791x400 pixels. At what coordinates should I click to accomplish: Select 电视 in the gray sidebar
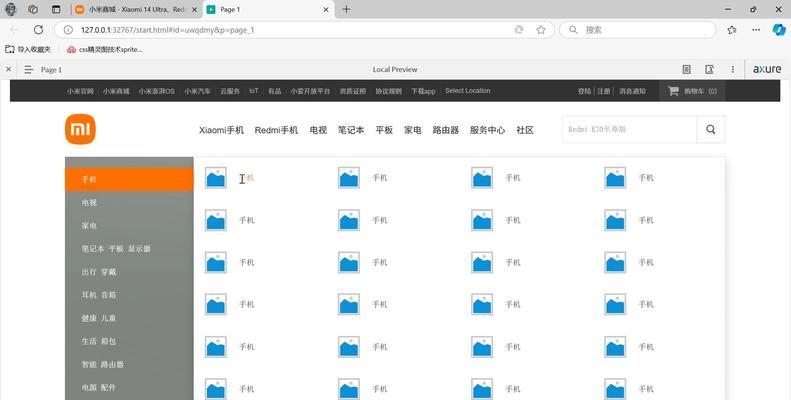(129, 202)
